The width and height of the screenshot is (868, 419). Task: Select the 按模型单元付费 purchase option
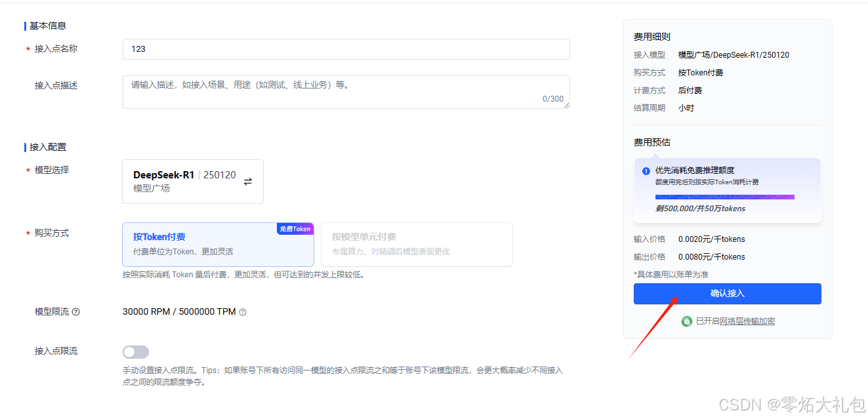(x=417, y=244)
